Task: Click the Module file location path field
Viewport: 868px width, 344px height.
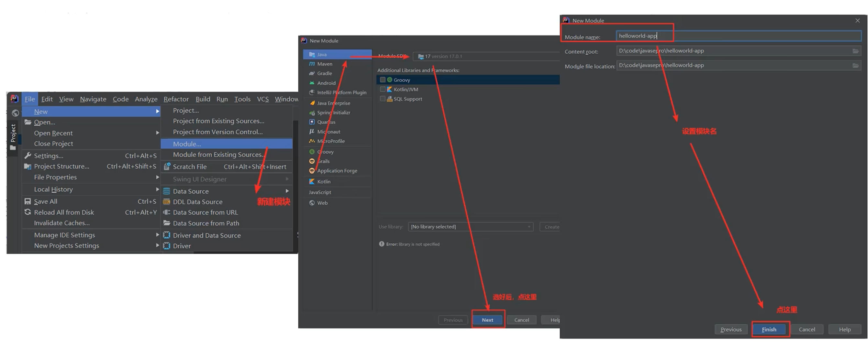Action: coord(739,65)
